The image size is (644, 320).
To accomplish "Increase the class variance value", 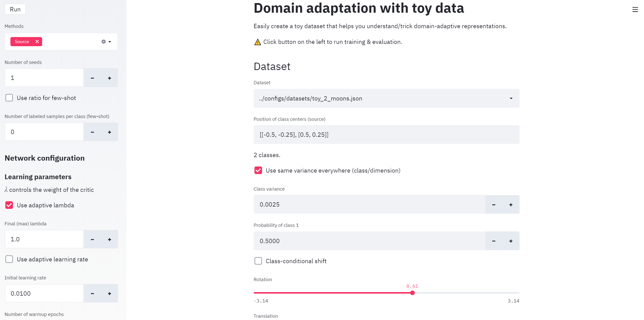I will (x=511, y=205).
